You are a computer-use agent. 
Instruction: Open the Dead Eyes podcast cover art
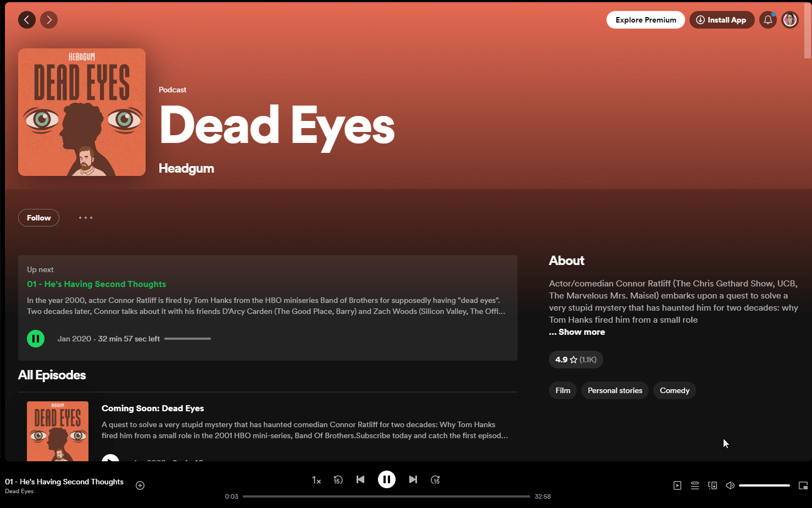[82, 112]
